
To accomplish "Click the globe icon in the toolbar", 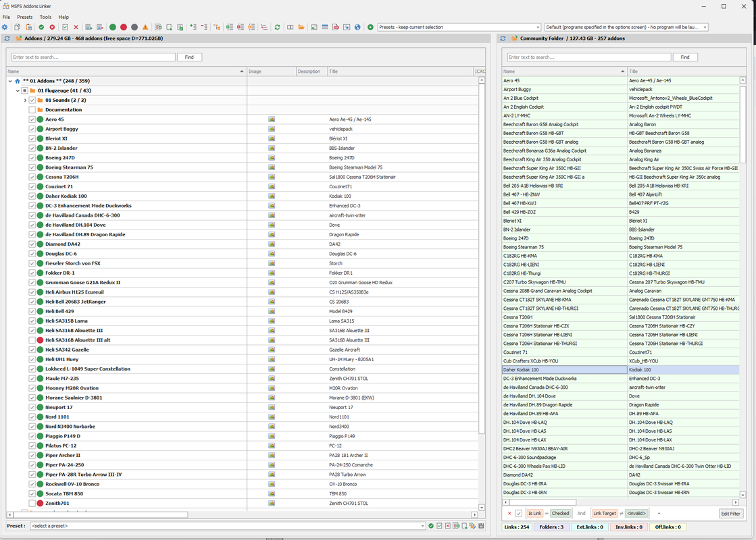I will 357,28.
